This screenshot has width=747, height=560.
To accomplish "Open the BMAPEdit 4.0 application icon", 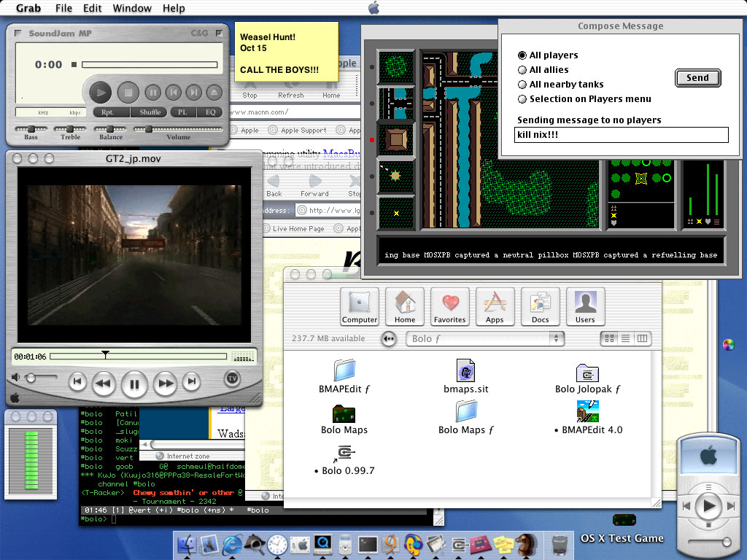I will point(587,418).
